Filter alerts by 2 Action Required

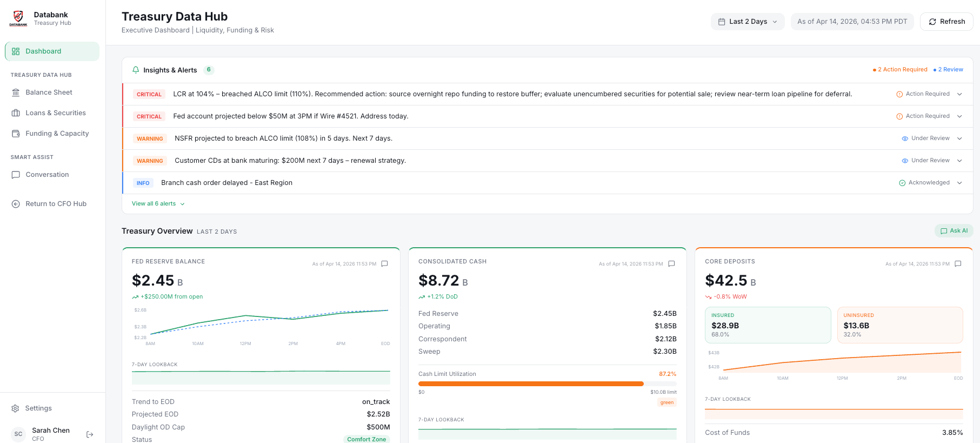pyautogui.click(x=900, y=70)
